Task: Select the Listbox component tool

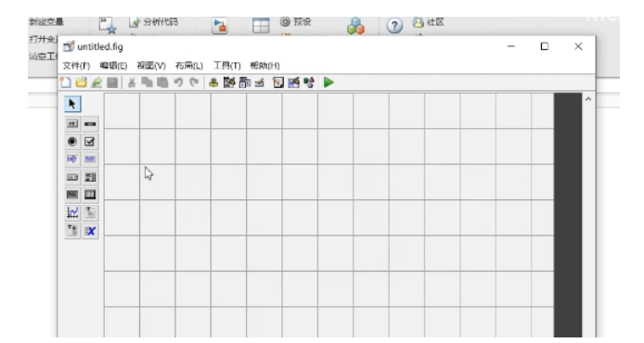Action: (90, 177)
